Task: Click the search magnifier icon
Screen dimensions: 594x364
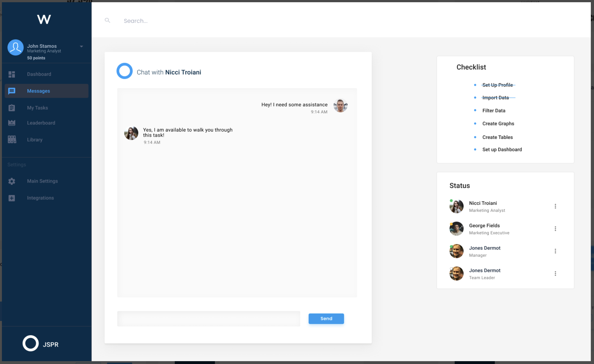Action: 107,20
